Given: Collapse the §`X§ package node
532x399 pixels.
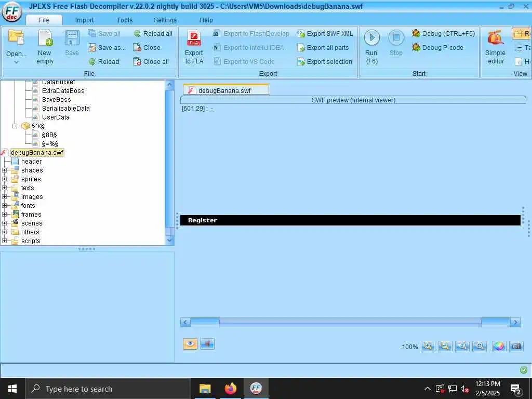Looking at the screenshot, I should click(x=15, y=126).
